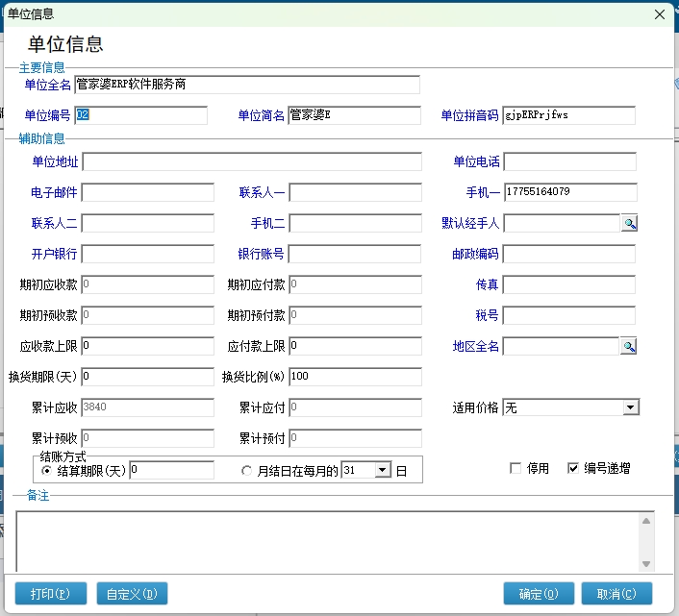Click the 地区全名 text field
This screenshot has height=616, width=679.
pyautogui.click(x=561, y=346)
